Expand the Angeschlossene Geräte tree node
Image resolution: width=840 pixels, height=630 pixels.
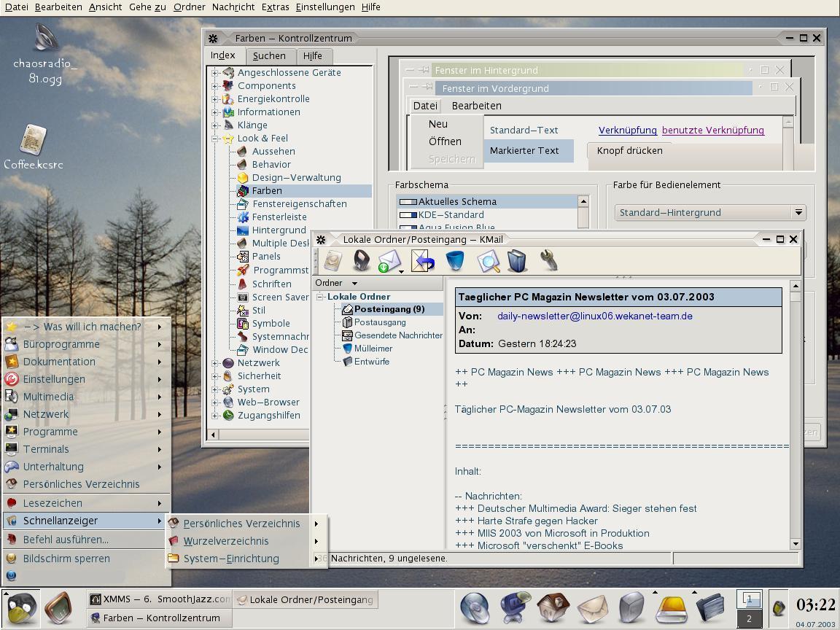click(215, 73)
